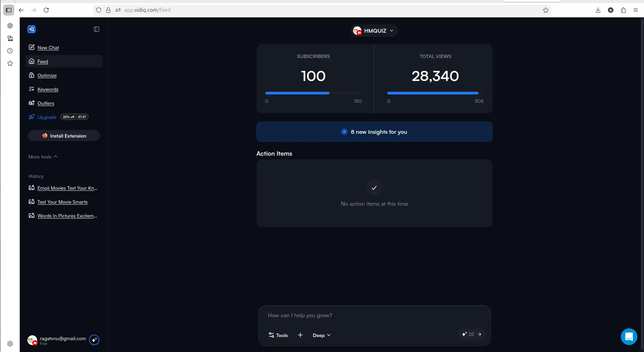Select the Feed menu item

coord(64,61)
